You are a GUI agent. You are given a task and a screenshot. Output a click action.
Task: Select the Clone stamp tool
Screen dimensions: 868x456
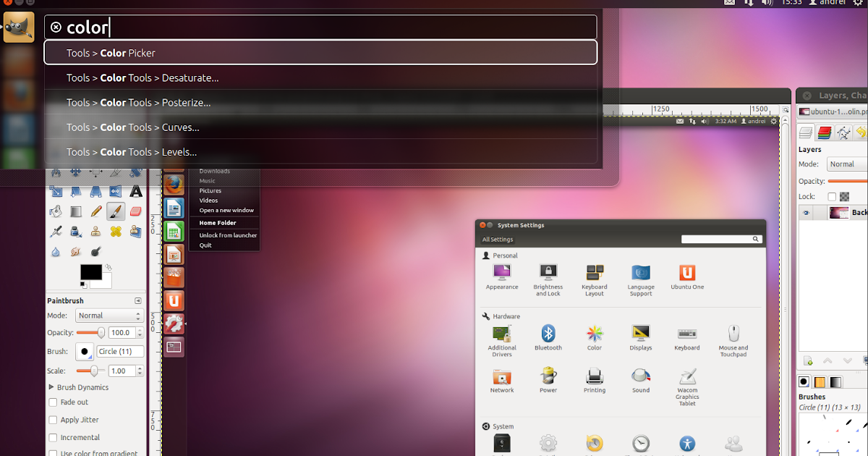[x=95, y=231]
